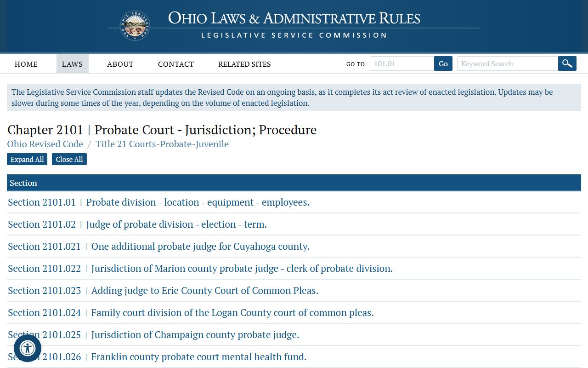
Task: Open the ABOUT menu item
Action: [120, 64]
